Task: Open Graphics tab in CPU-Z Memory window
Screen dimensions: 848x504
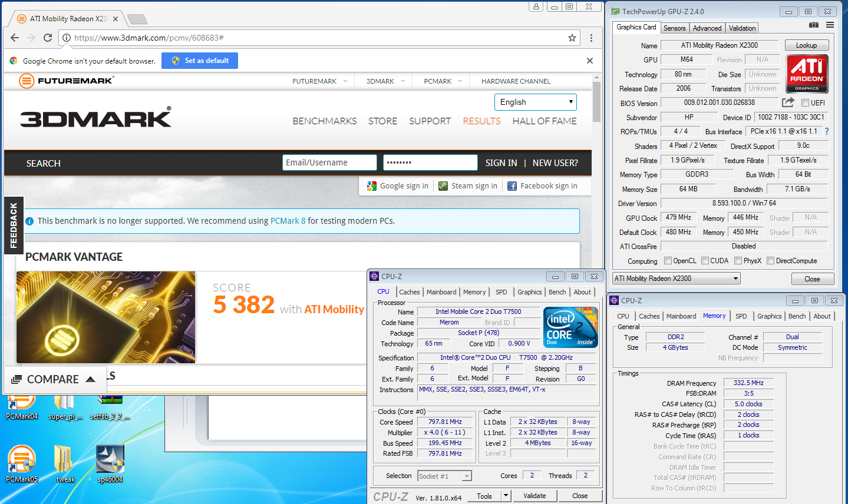Action: (x=769, y=316)
